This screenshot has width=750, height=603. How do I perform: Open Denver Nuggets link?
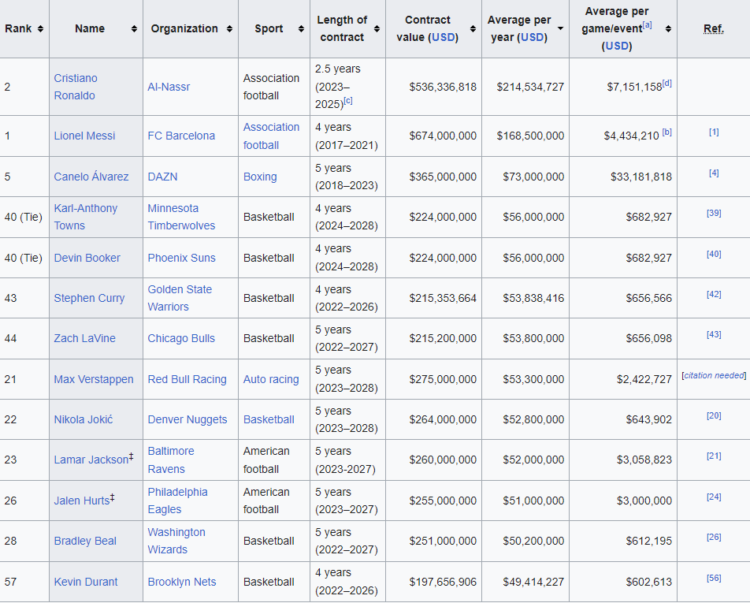[188, 420]
